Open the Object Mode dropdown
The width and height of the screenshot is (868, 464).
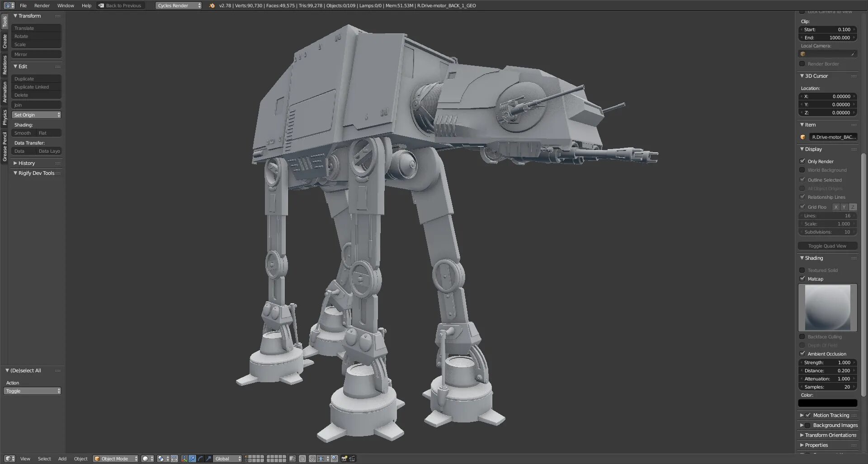115,459
